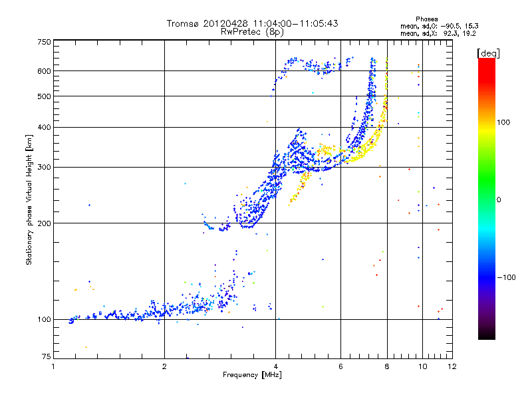Click the '4' frequency axis tick label
Image resolution: width=532 pixels, height=399 pixels.
[275, 366]
